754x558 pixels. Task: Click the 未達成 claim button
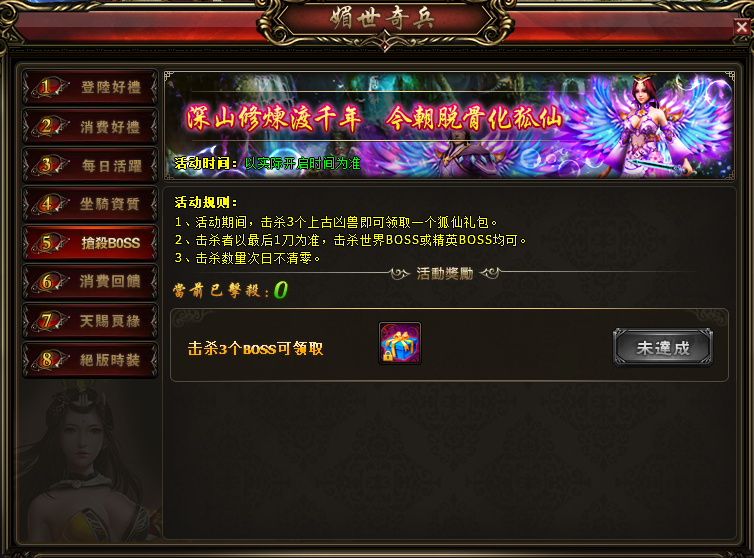click(x=663, y=347)
